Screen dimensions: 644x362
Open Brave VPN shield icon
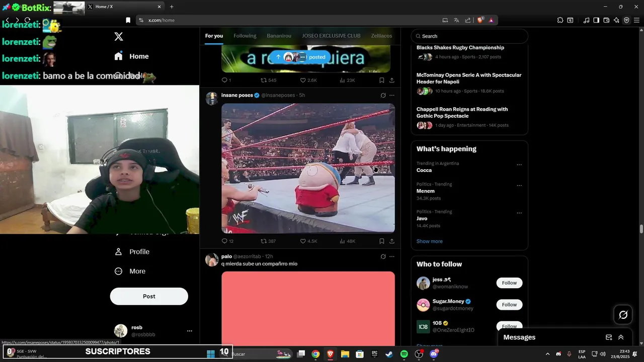click(626, 20)
